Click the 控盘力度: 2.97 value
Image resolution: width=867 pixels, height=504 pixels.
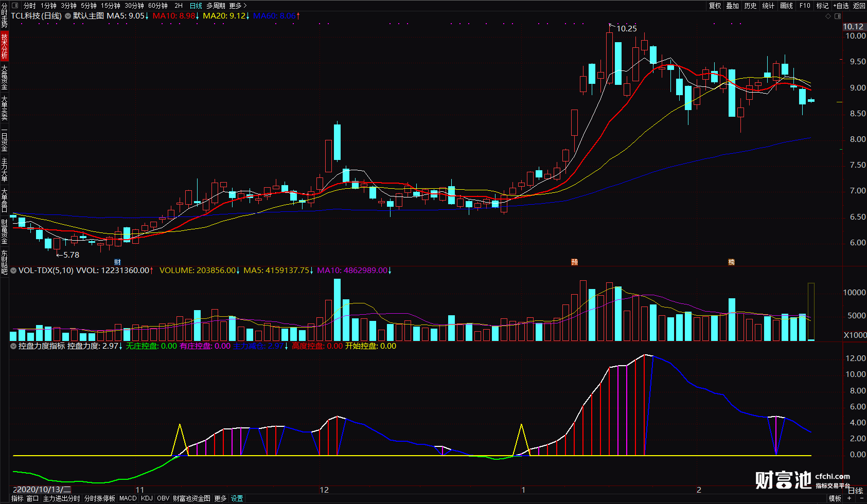coord(95,346)
